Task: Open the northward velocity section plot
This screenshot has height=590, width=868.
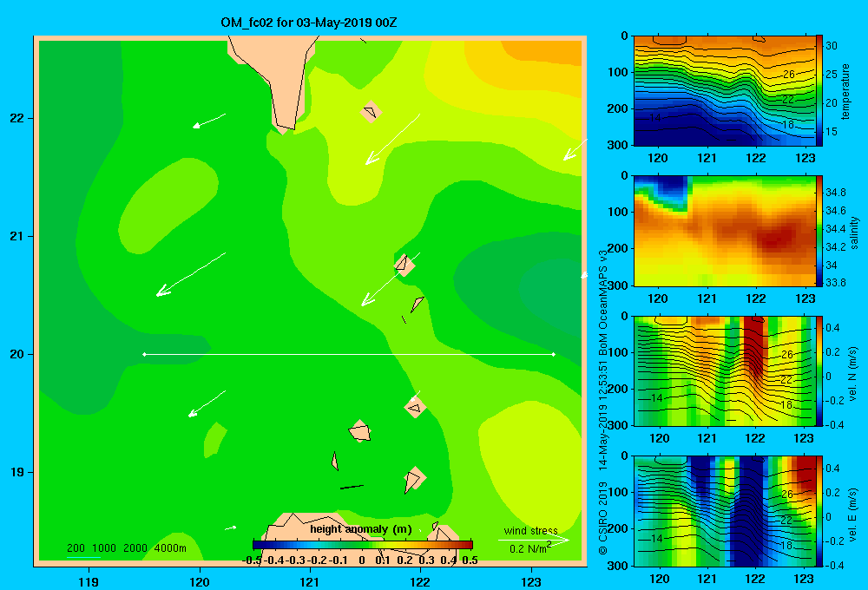Action: pos(725,370)
